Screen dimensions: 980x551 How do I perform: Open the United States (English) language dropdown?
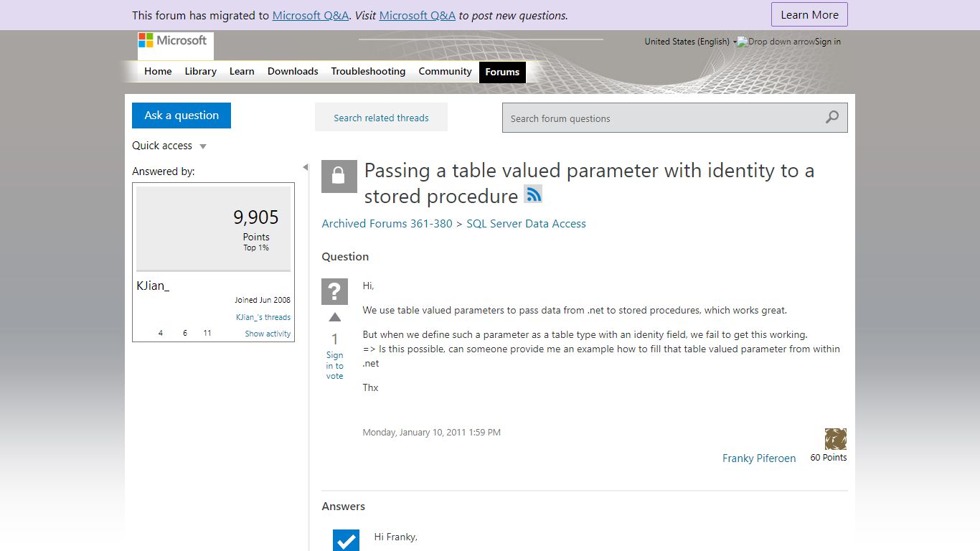point(691,42)
